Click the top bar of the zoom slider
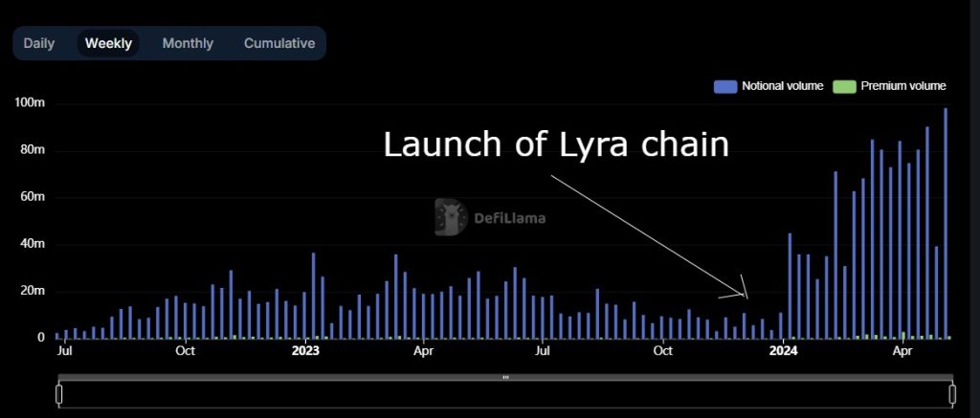980x418 pixels. coord(505,378)
